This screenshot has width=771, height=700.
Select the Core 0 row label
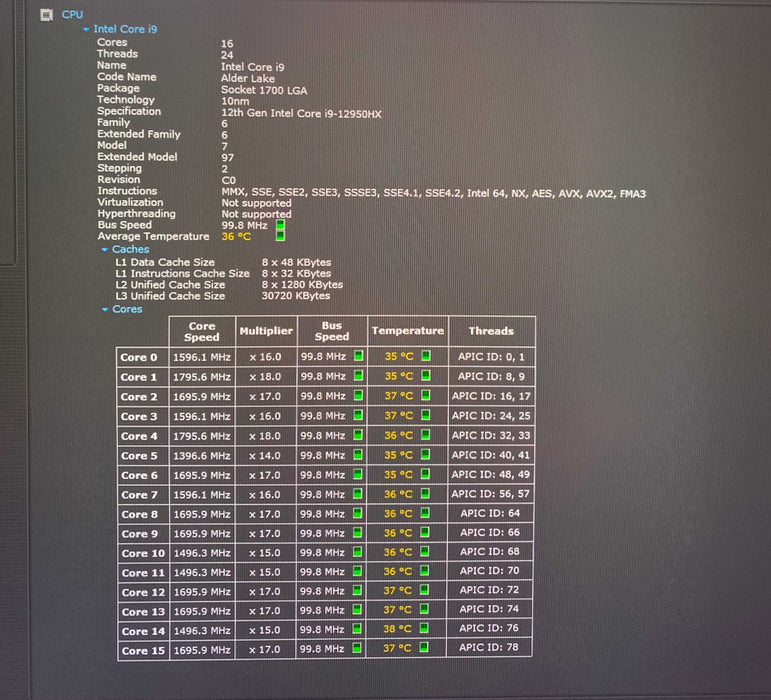pyautogui.click(x=139, y=357)
